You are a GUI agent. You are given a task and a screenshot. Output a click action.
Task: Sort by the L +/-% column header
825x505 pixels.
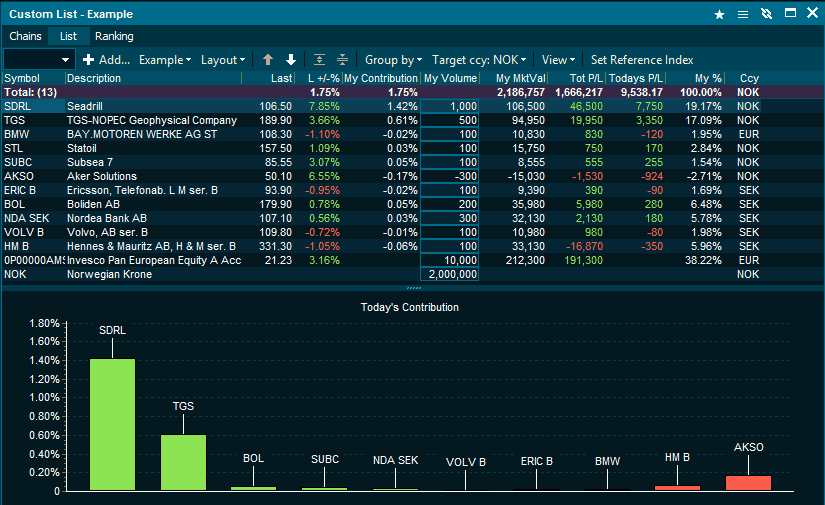pos(319,78)
